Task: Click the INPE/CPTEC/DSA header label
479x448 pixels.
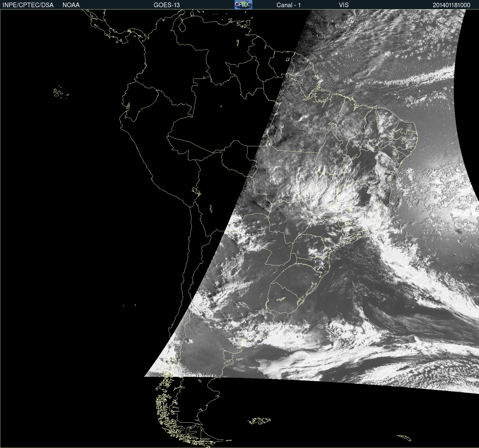Action: point(28,5)
